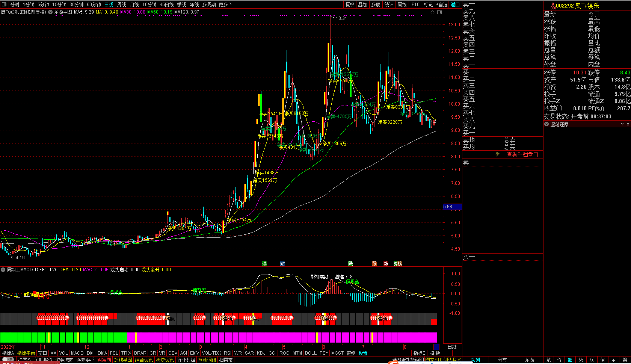Screen dimensions: 631x364
Task: Click the R 1000 badge near the stock code
Action: (x=553, y=6)
